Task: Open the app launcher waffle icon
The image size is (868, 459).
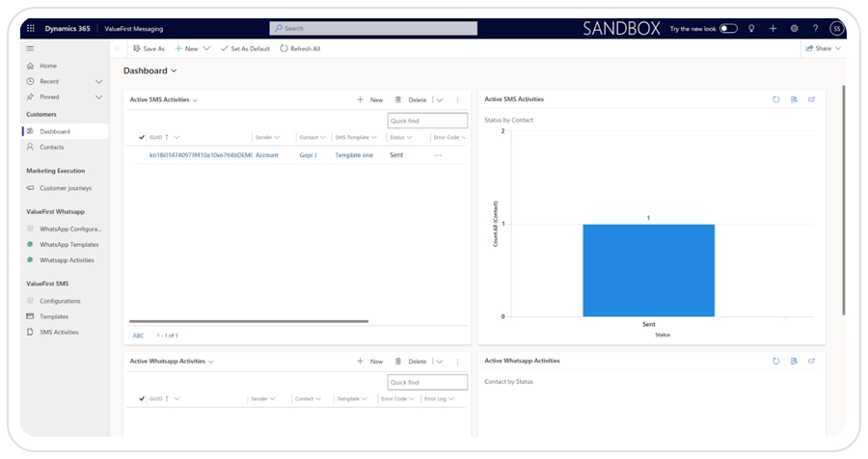Action: pos(31,28)
